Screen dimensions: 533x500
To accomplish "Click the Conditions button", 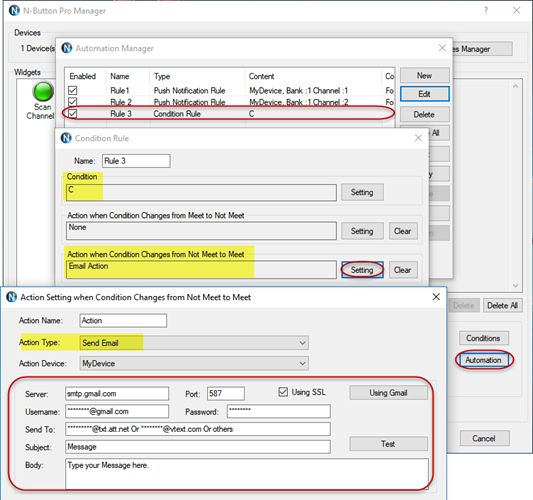I will point(484,338).
